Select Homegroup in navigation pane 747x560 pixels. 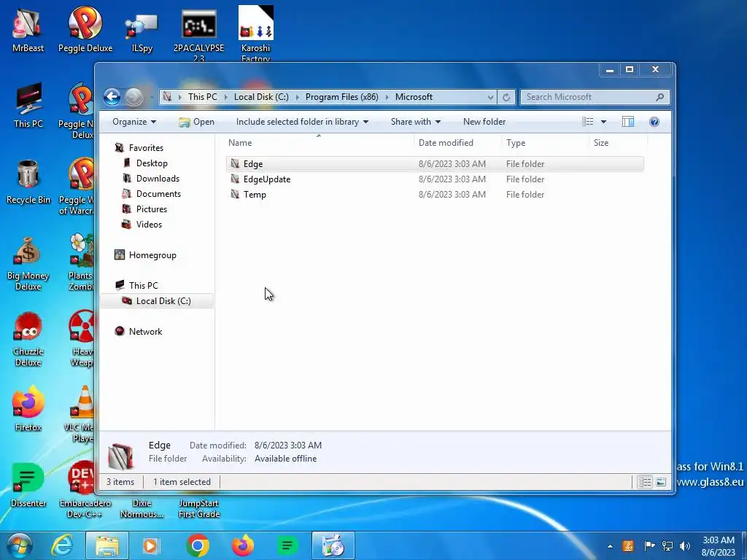pos(145,255)
